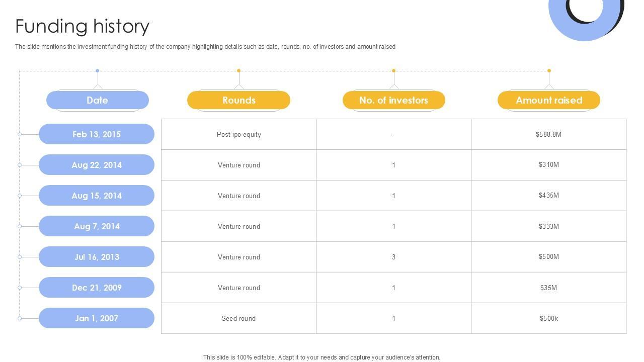Image resolution: width=644 pixels, height=362 pixels.
Task: Click the Aug 7, 2014 date pill
Action: point(97,226)
